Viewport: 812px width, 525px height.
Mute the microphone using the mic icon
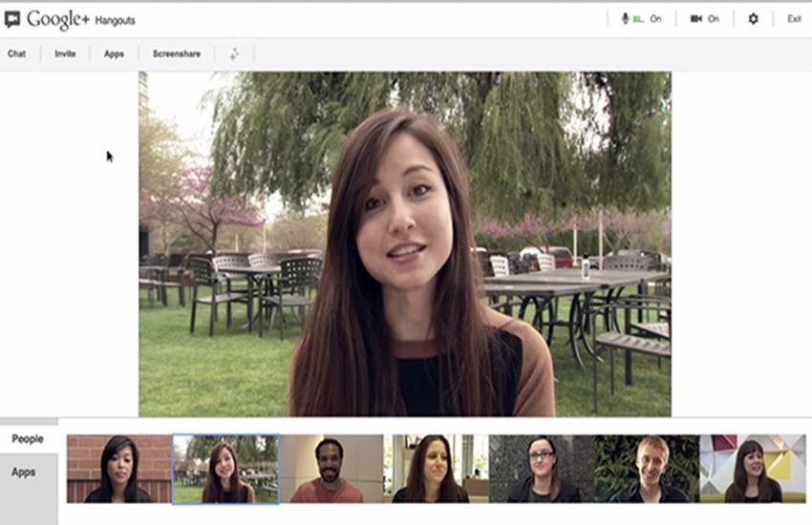click(x=626, y=19)
